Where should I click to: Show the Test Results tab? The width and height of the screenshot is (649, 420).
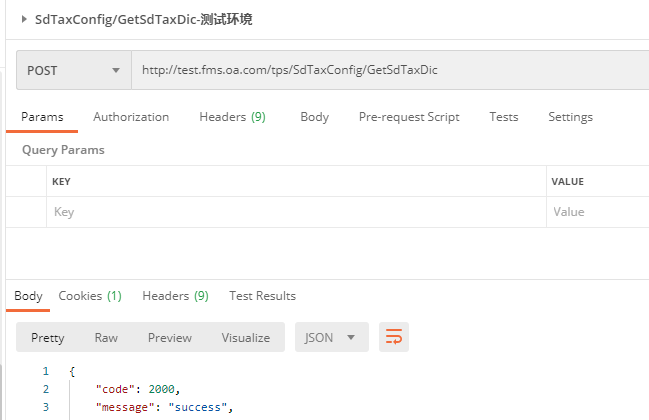tap(262, 296)
